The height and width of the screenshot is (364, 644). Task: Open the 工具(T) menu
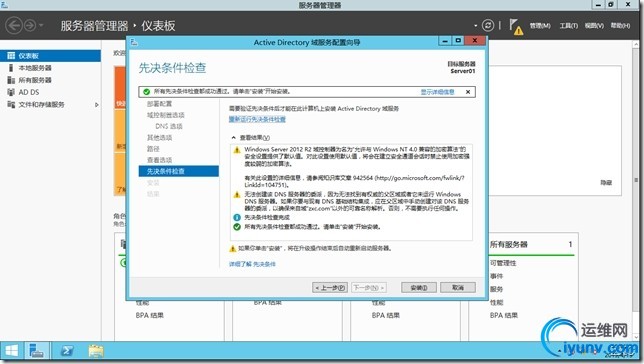tap(568, 25)
